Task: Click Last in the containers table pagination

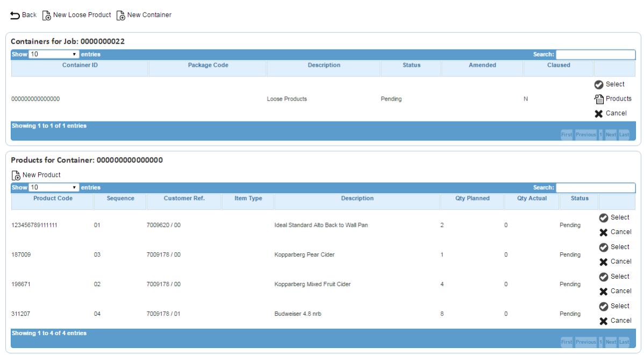Action: (624, 134)
